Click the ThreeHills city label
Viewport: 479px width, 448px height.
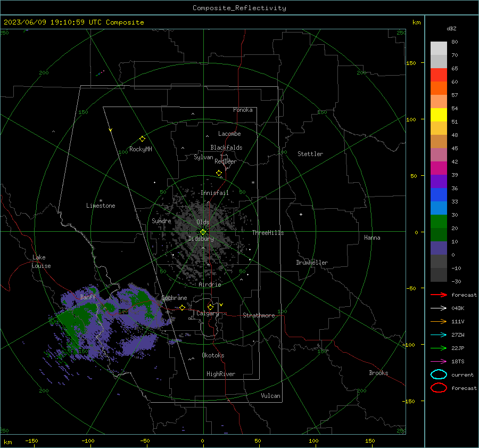pos(268,233)
